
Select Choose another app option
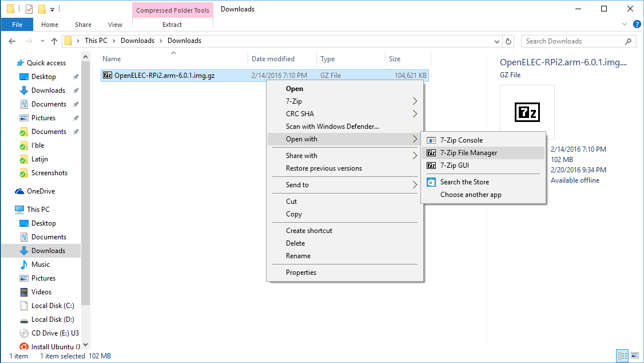pyautogui.click(x=471, y=195)
